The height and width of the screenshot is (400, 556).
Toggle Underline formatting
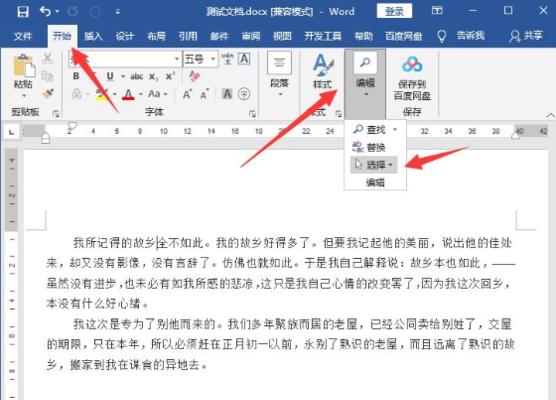(x=110, y=76)
